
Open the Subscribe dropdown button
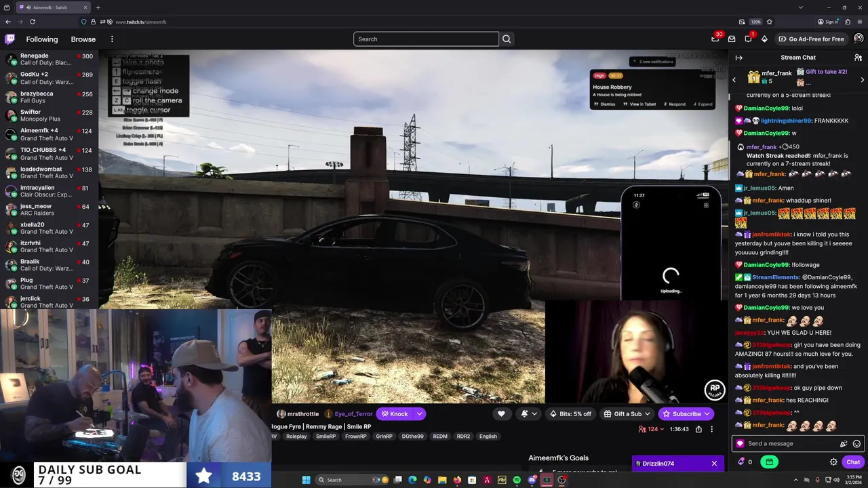(686, 413)
